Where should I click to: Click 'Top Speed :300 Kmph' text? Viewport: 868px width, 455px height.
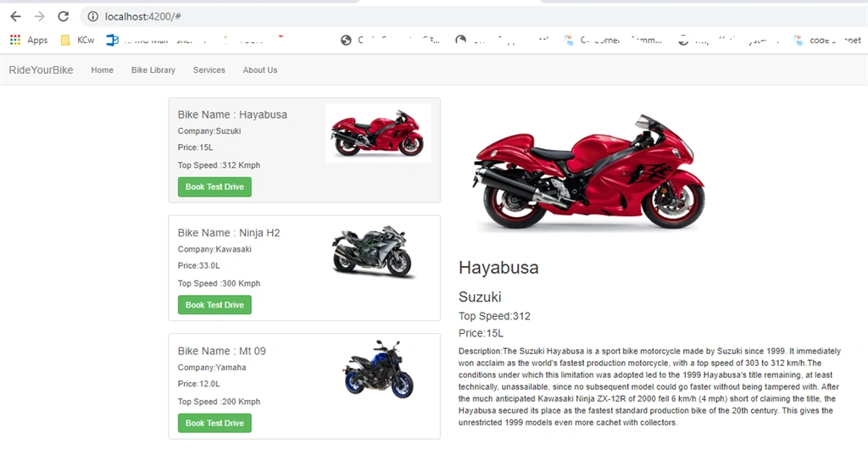(x=219, y=283)
